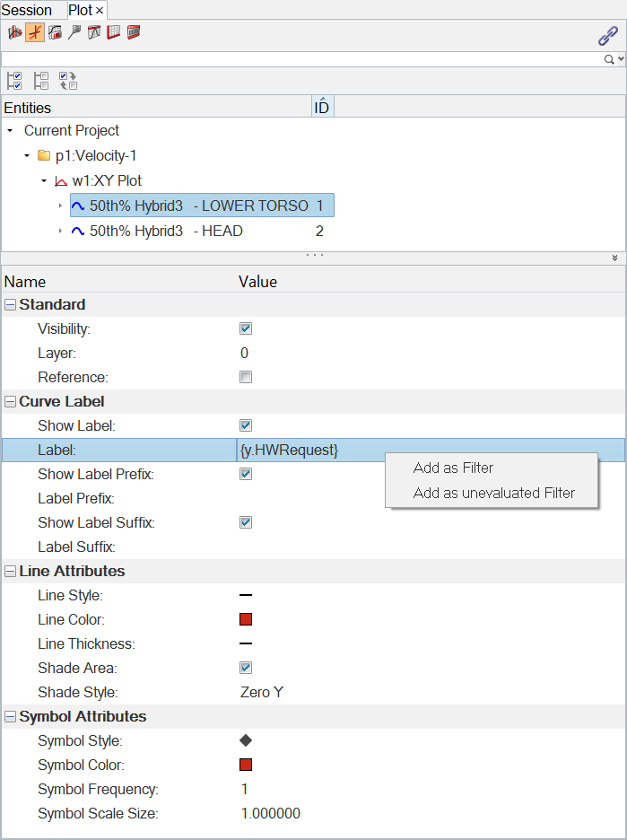Toggle the Visibility checkbox
627x840 pixels.
point(246,329)
